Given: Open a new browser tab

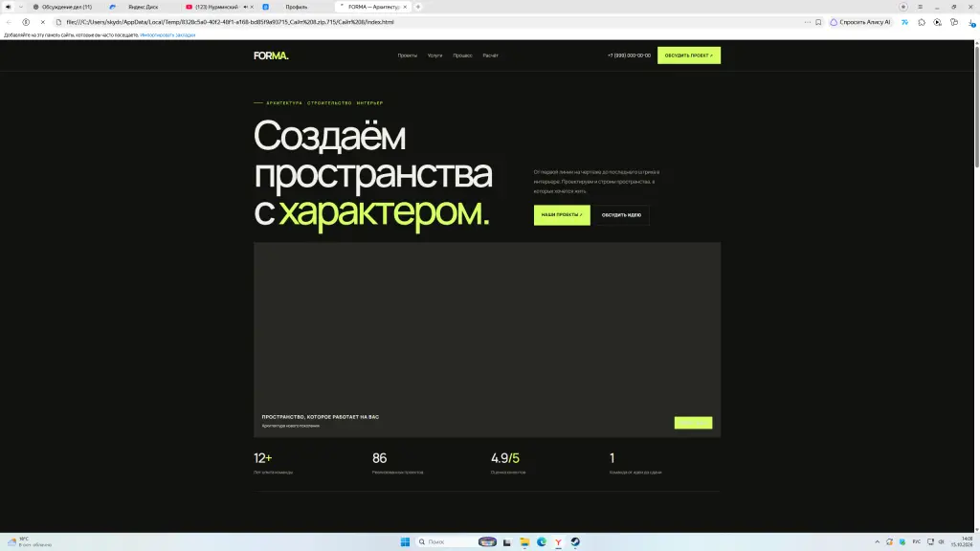Looking at the screenshot, I should [418, 7].
